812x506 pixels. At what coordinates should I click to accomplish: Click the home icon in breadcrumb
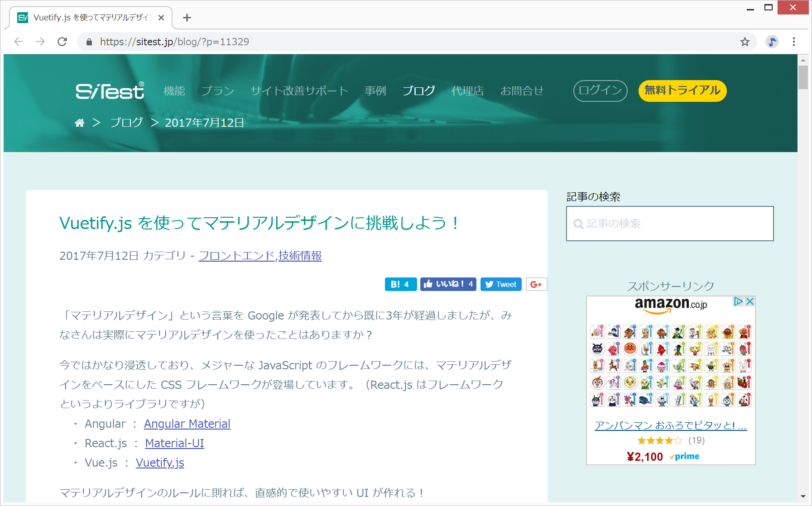click(80, 123)
